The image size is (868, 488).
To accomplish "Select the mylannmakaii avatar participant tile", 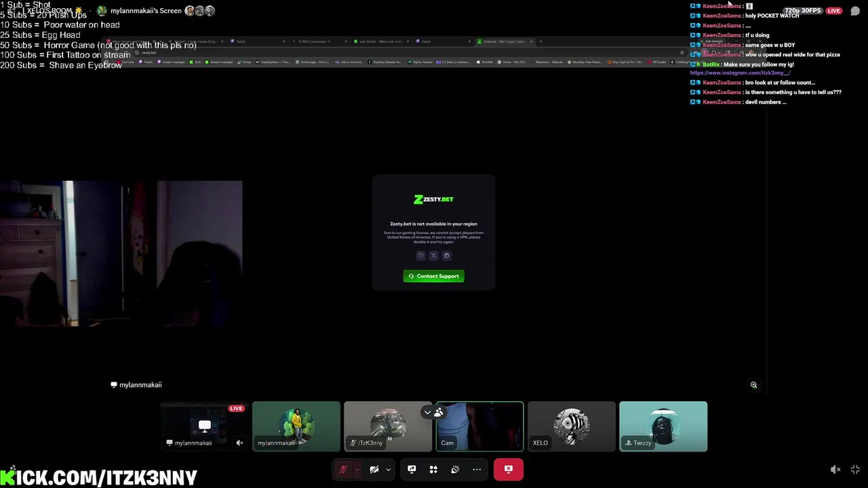I will click(296, 426).
